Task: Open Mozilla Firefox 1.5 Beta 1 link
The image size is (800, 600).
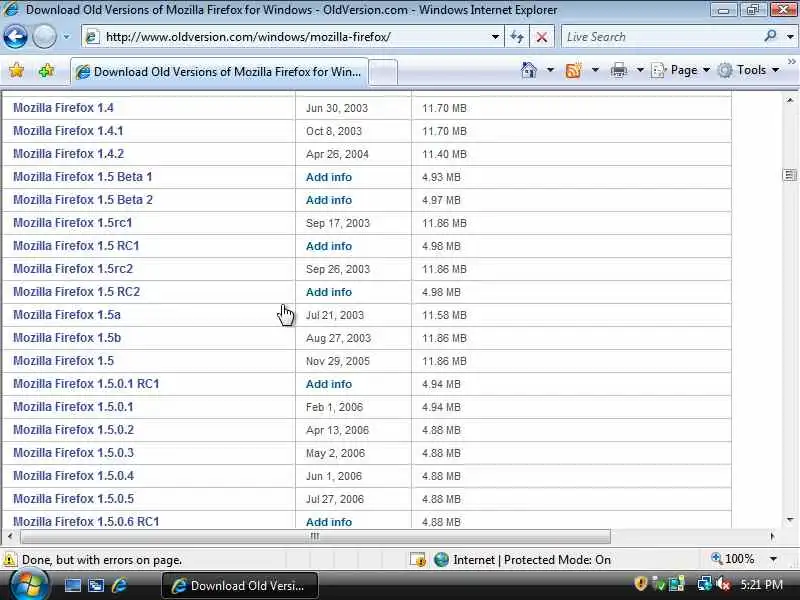Action: (x=83, y=177)
